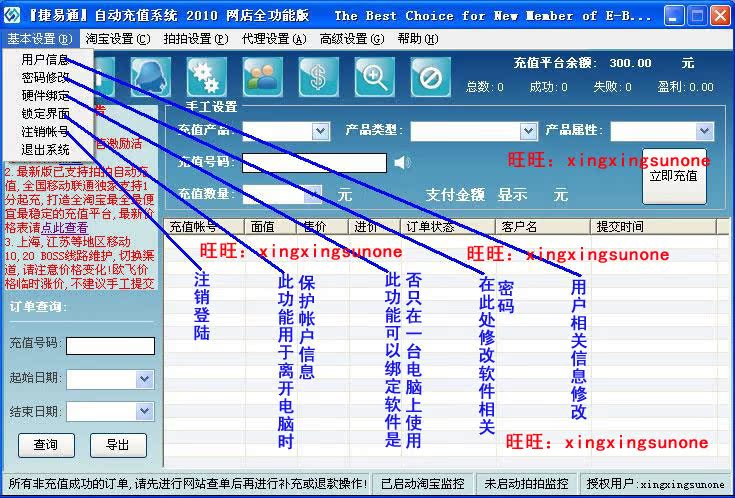Screen dimensions: 735x498
Task: Open the 代理设置 menu
Action: click(x=274, y=39)
